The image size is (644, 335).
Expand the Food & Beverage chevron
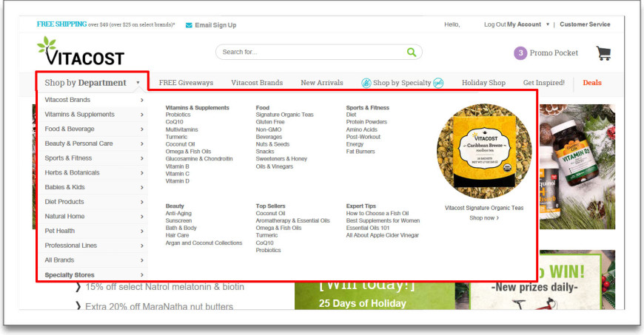coord(141,129)
